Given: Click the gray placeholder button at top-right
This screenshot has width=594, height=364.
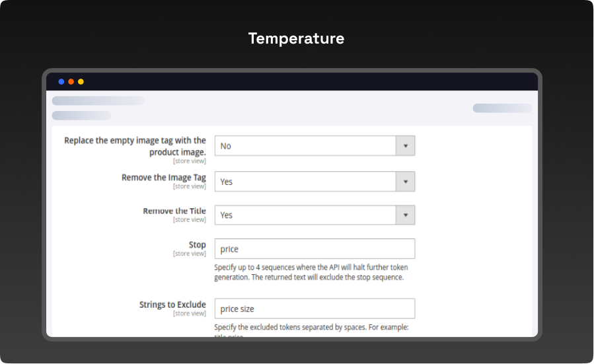Looking at the screenshot, I should coord(501,108).
